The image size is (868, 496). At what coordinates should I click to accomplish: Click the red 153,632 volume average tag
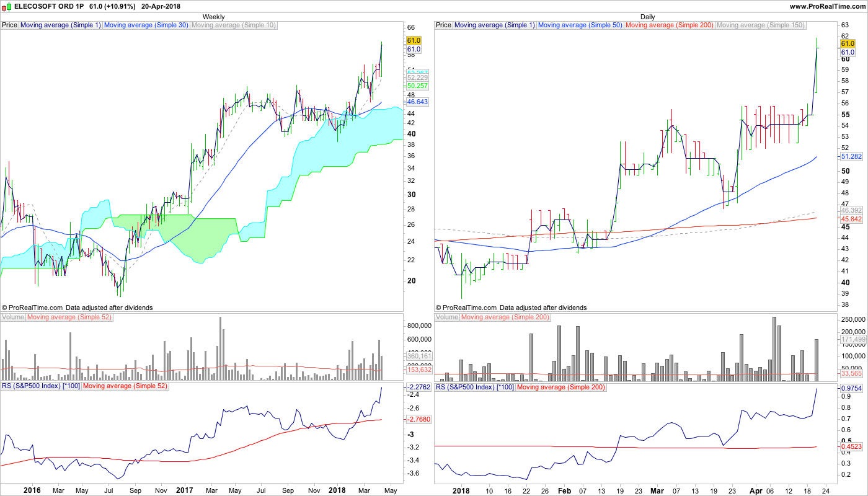tap(418, 370)
